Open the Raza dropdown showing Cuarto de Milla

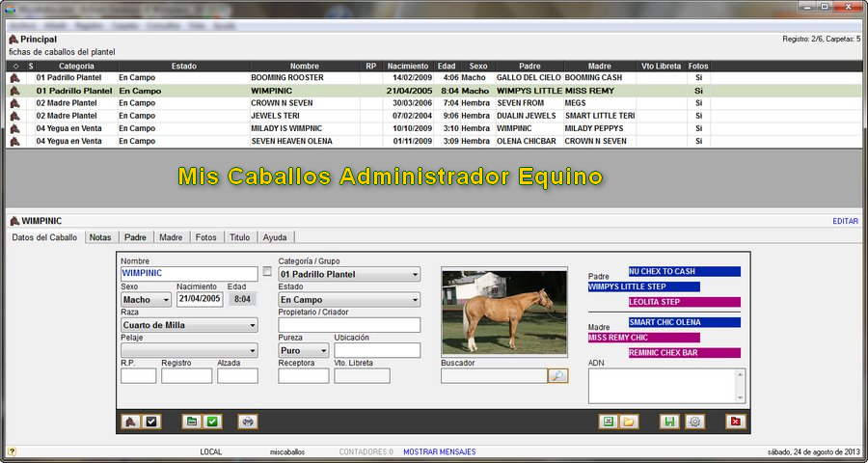[x=189, y=325]
